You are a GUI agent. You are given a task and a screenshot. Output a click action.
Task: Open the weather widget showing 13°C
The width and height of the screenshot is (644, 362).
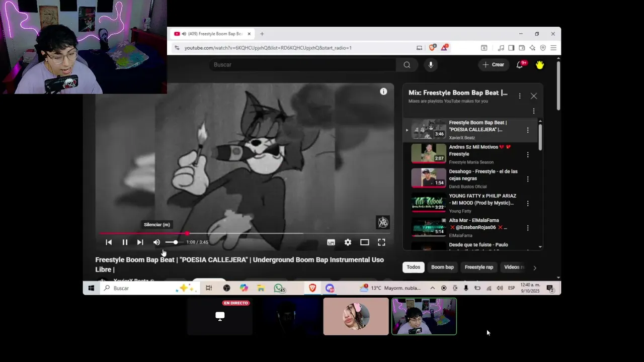(x=390, y=288)
